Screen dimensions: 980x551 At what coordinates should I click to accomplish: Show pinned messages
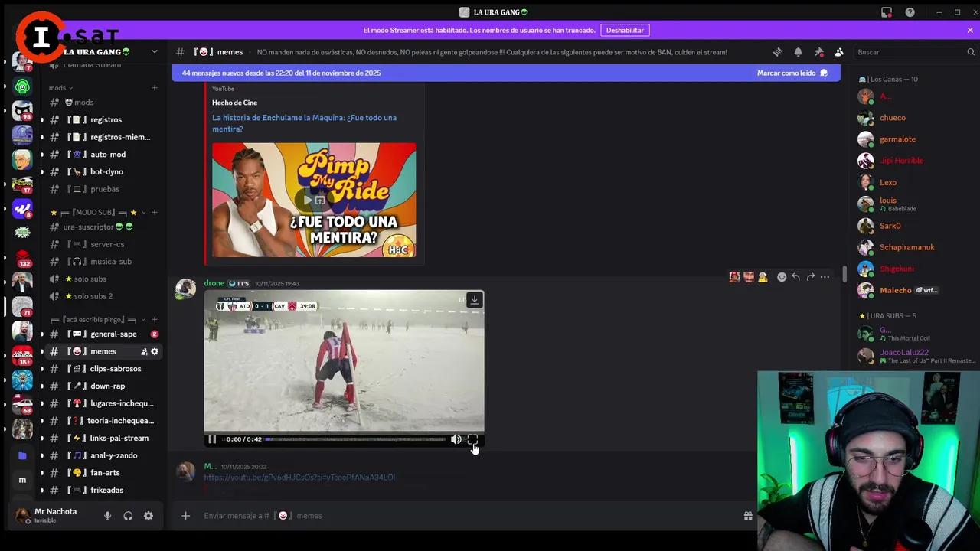point(818,52)
